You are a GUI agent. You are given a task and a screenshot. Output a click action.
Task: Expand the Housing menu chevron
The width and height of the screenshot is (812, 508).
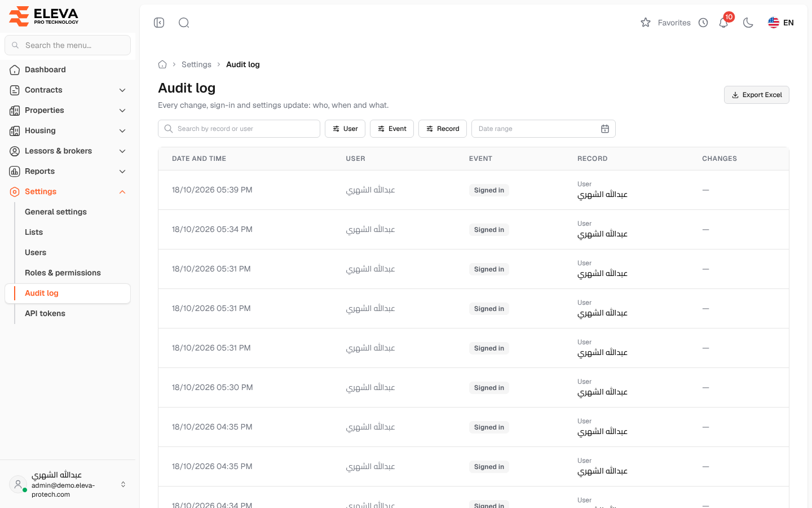(122, 130)
